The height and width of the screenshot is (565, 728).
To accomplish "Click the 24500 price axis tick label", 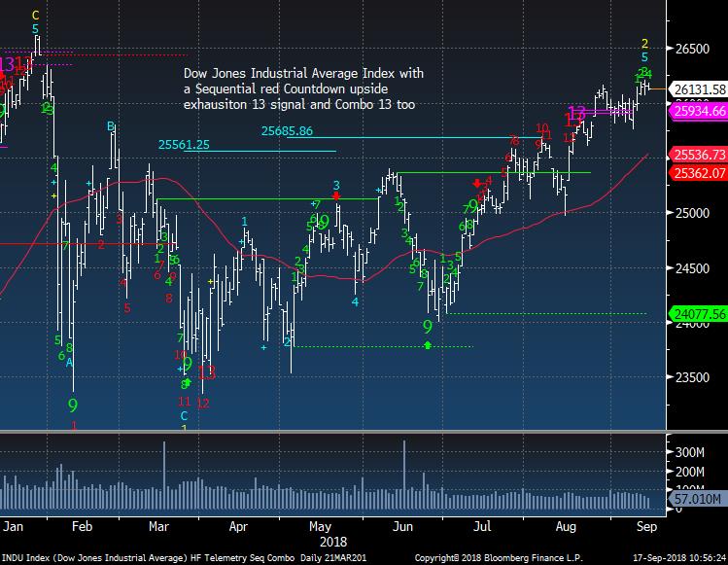I will click(692, 268).
